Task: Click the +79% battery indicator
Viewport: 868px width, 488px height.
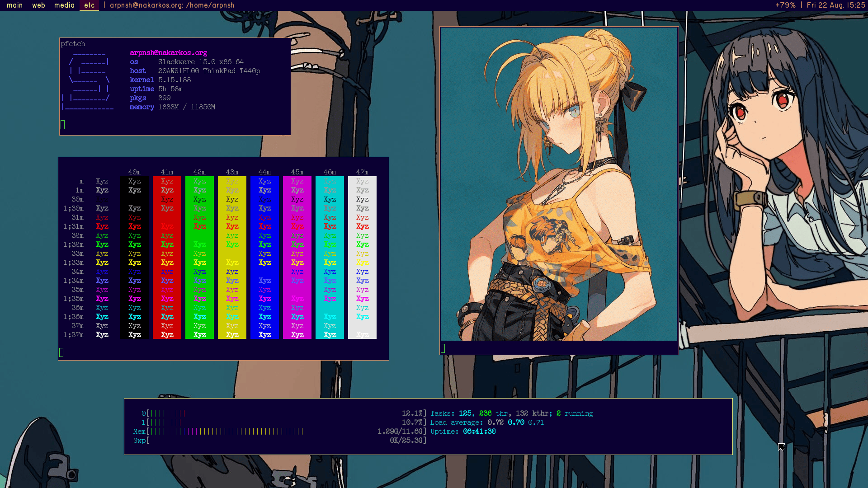Action: [785, 5]
